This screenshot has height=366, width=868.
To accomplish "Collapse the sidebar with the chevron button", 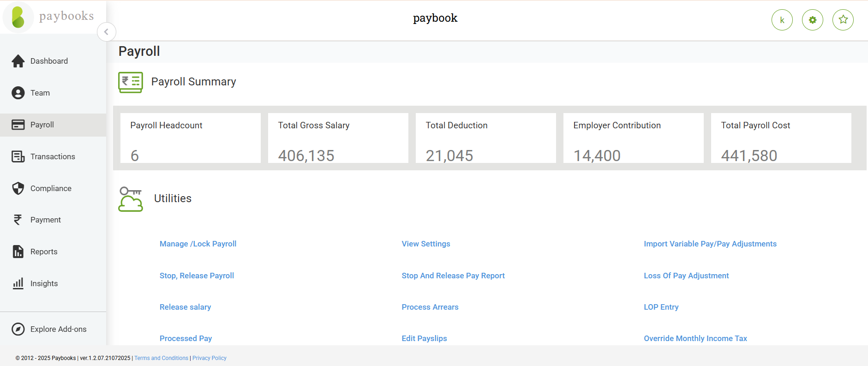I will click(107, 32).
